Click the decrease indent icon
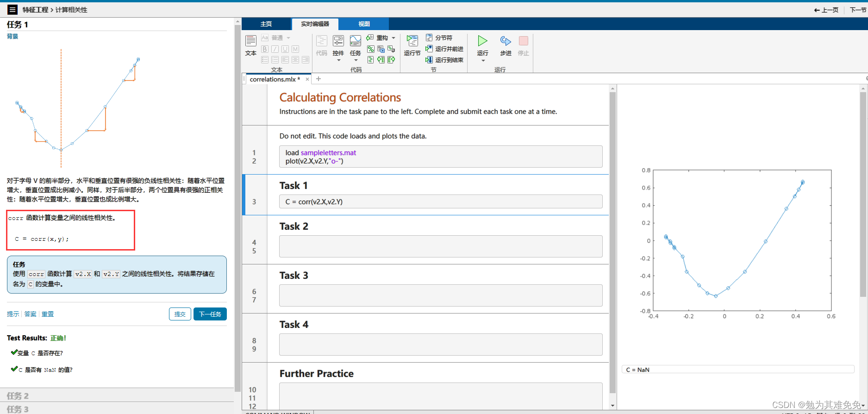The image size is (868, 414). pos(391,60)
